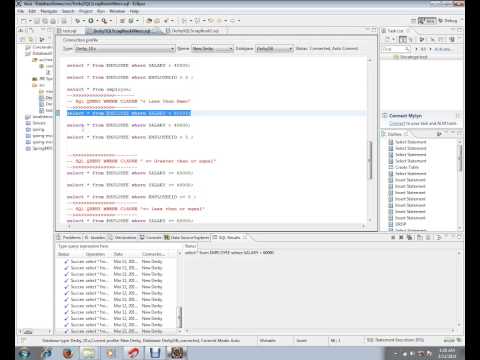Click the taskbar clock
480x360 pixels.
[447, 353]
